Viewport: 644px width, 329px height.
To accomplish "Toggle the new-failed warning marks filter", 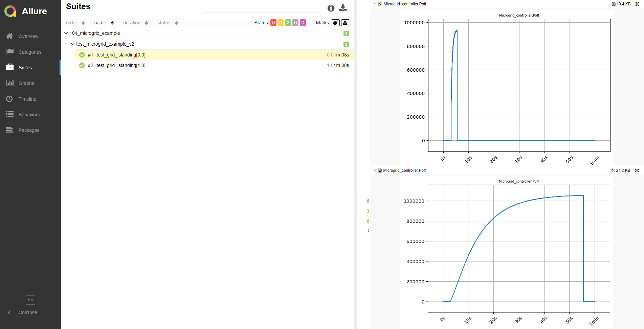I will (345, 23).
